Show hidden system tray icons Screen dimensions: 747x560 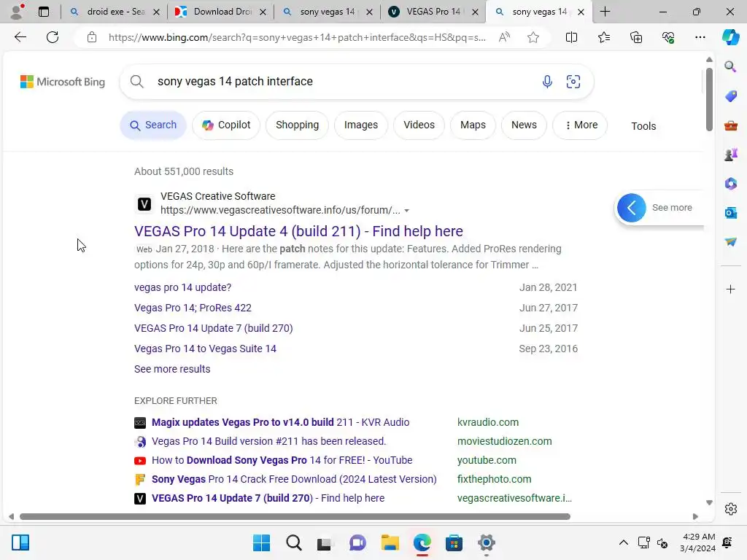click(x=623, y=542)
